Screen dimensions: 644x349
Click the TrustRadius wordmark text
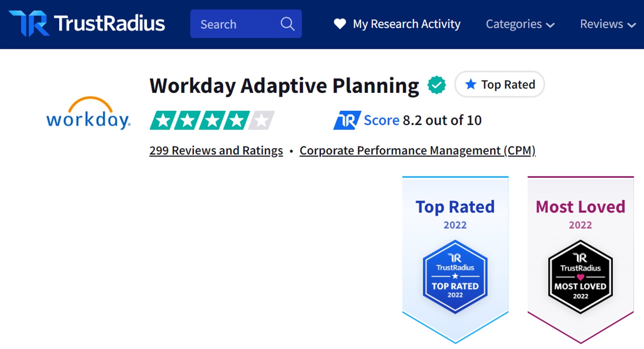coord(109,24)
